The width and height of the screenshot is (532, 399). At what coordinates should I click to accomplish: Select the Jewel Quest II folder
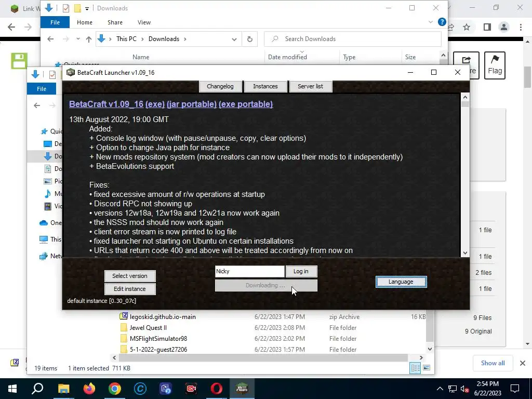pyautogui.click(x=148, y=328)
